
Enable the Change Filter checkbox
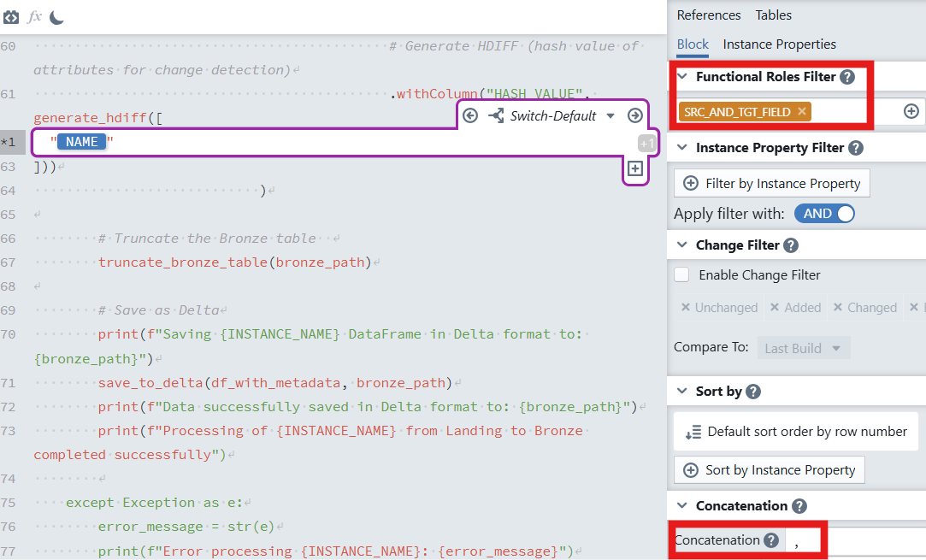coord(681,275)
